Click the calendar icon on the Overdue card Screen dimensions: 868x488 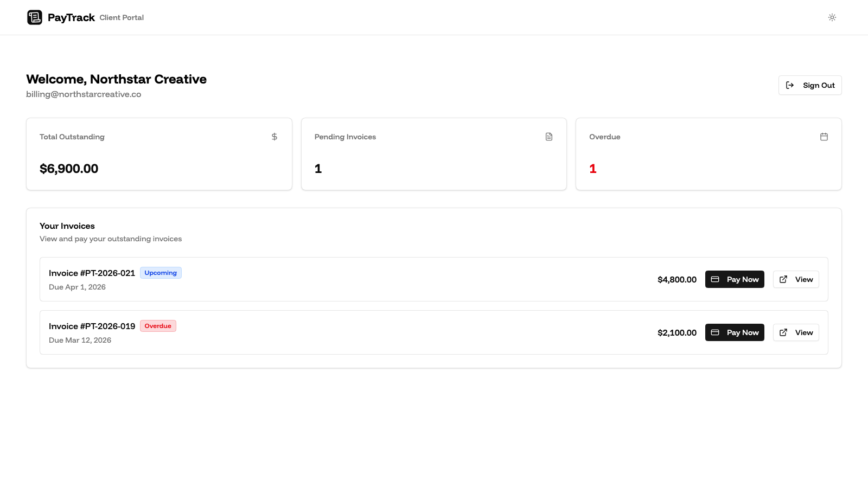click(824, 137)
